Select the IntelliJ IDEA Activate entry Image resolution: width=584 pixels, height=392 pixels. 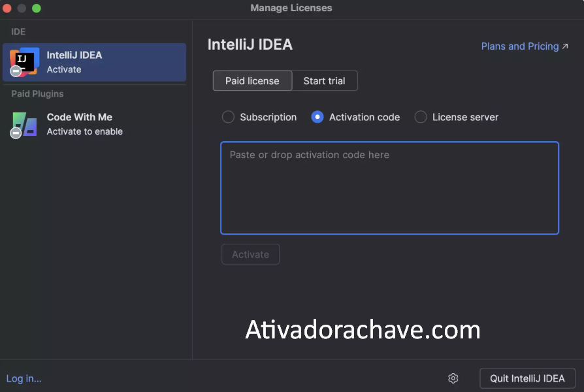pyautogui.click(x=94, y=62)
